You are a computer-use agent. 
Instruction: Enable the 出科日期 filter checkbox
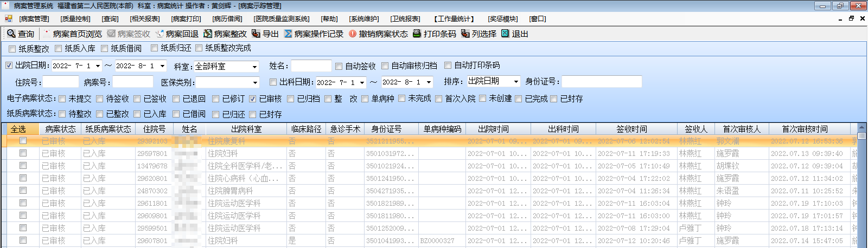(273, 82)
